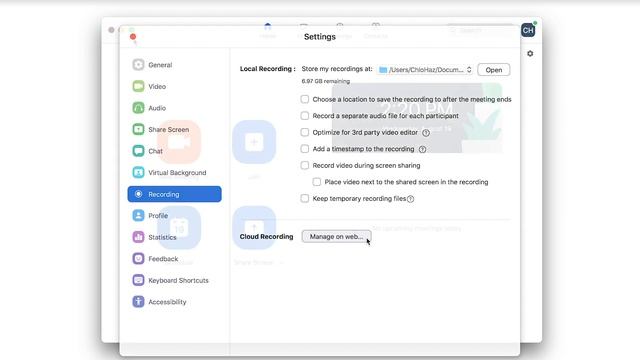Enable Record video during screen sharing

click(x=304, y=165)
